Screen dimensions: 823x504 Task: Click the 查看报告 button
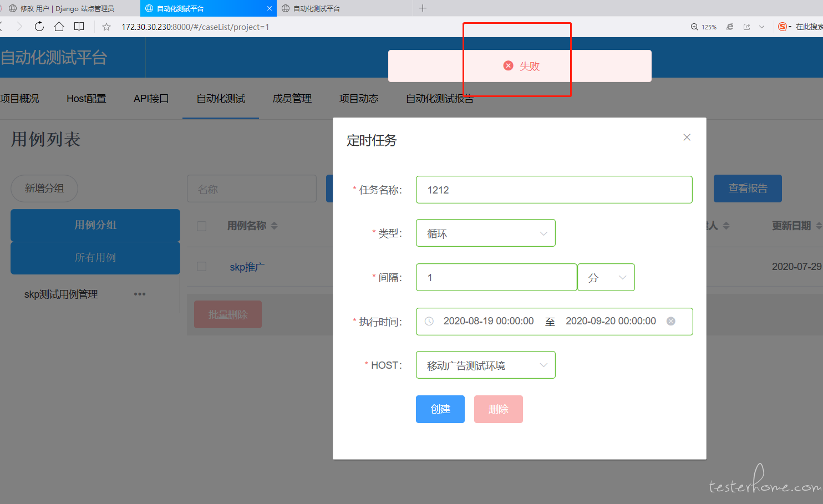pos(748,189)
